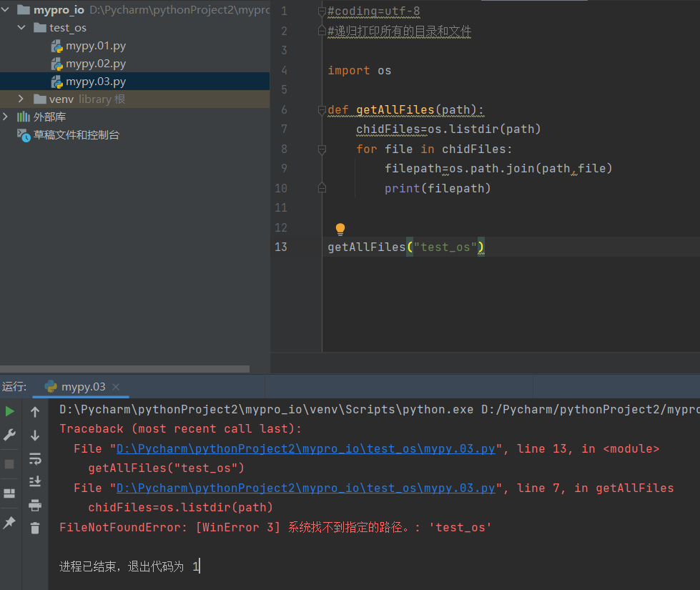Open traceback link for line 13 module
The height and width of the screenshot is (590, 700).
click(x=306, y=449)
